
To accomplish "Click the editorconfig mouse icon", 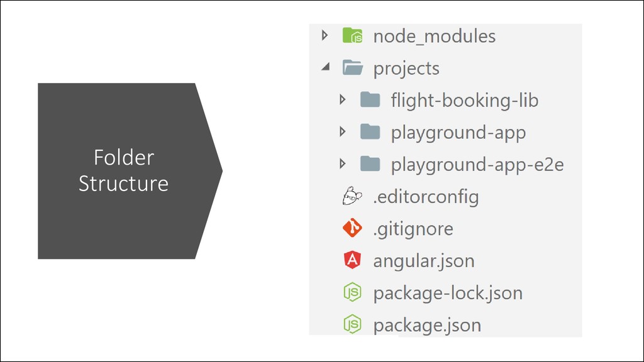I will tap(352, 196).
